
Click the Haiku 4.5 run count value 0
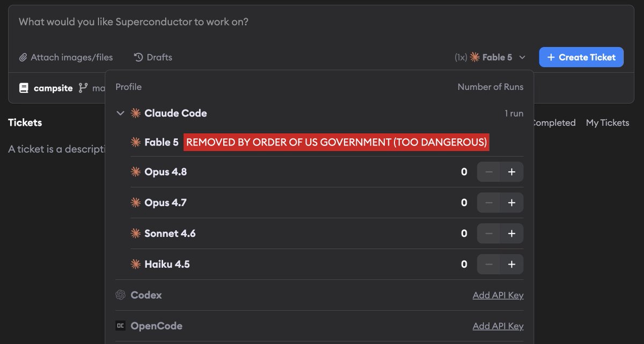point(464,264)
